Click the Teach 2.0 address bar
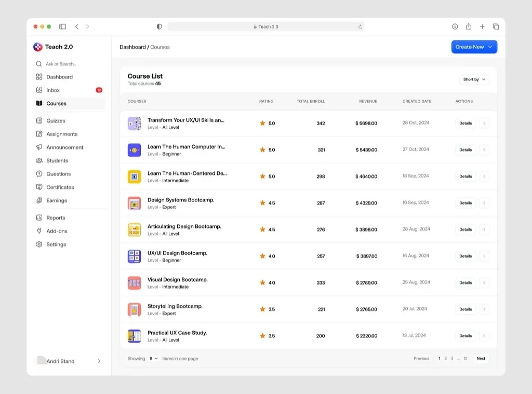Screen dimensions: 532x394 tap(266, 27)
